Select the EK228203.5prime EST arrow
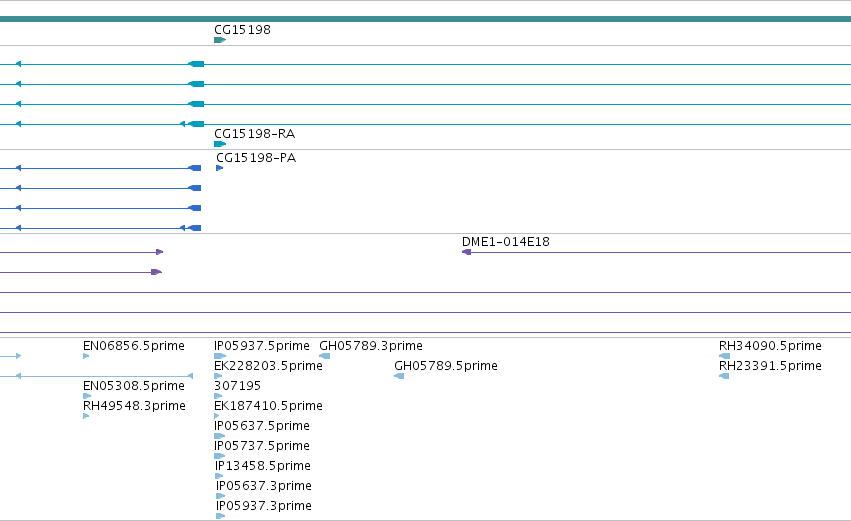 (218, 376)
